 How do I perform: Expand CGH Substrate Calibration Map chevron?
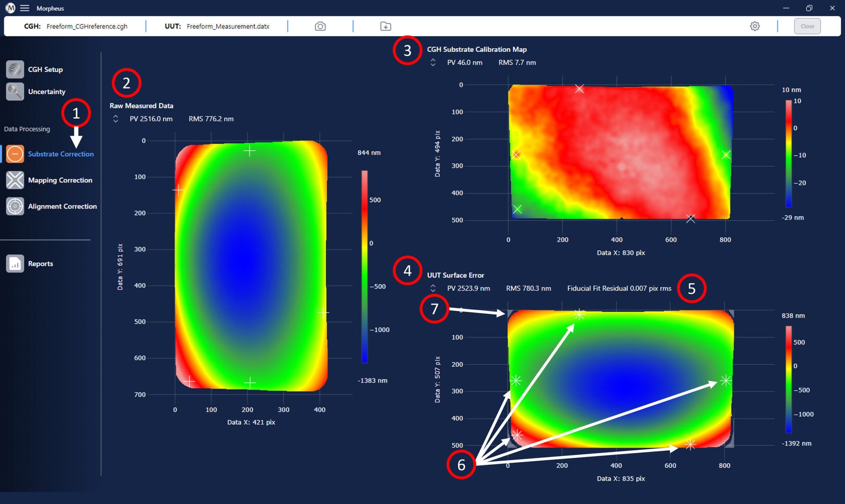pos(433,63)
